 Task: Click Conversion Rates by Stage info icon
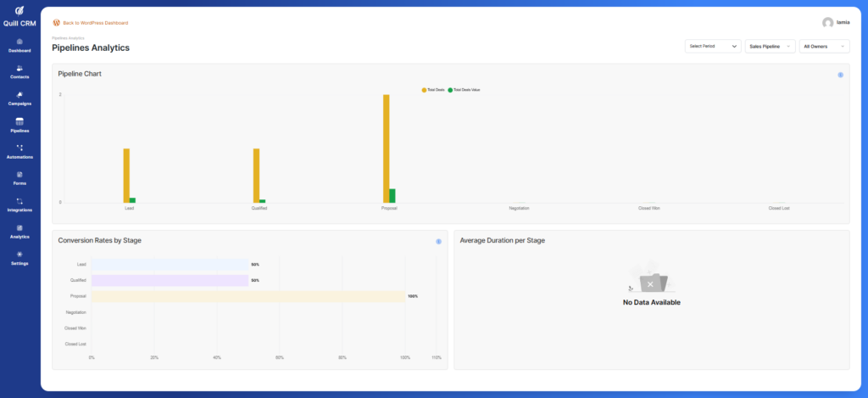(438, 241)
